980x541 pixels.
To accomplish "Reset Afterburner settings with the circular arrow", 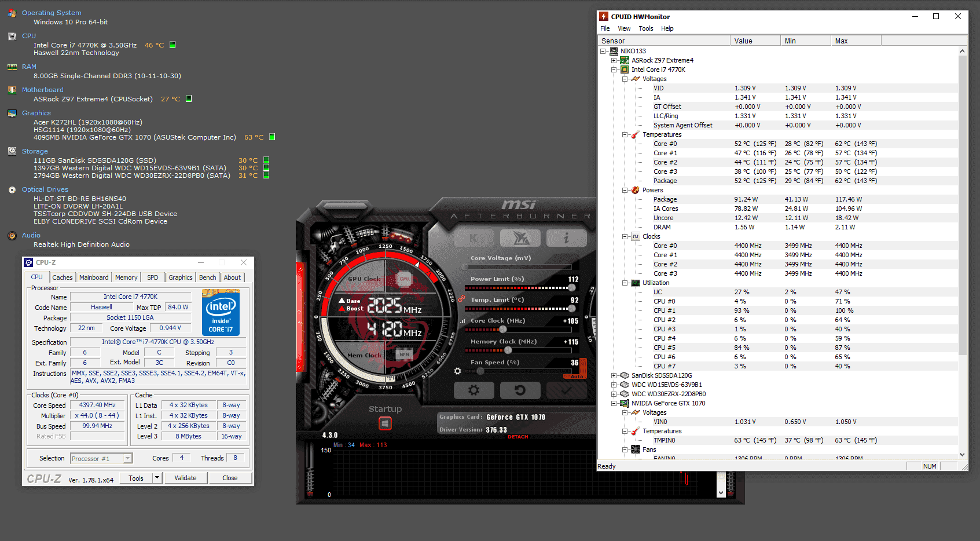I will [520, 390].
